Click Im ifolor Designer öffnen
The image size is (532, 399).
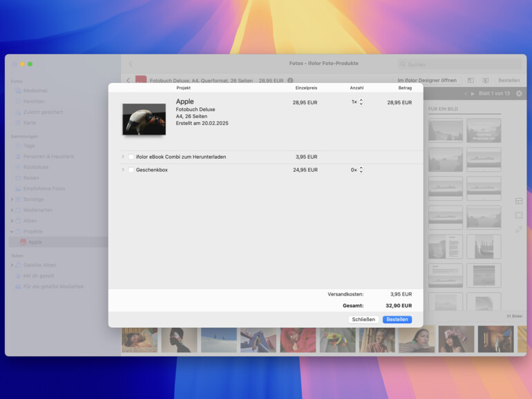click(x=426, y=81)
